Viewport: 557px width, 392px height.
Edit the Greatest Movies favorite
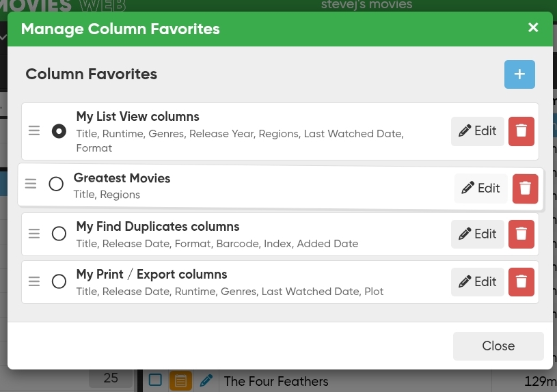(x=481, y=188)
